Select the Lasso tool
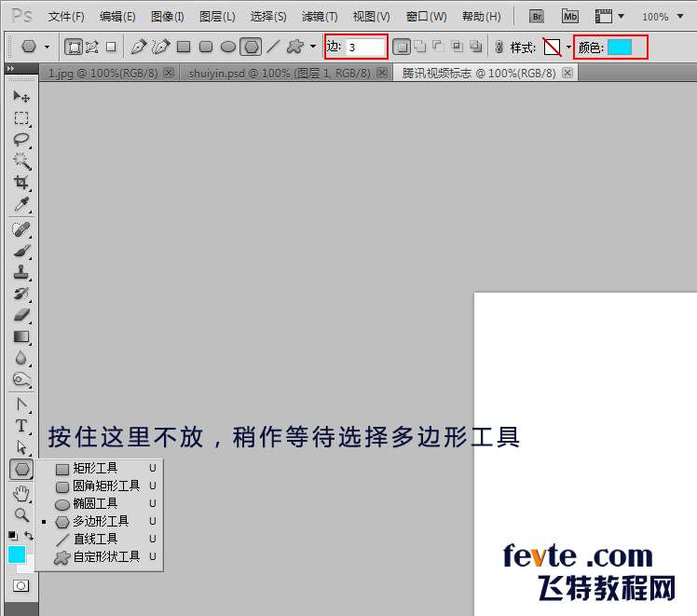This screenshot has height=616, width=697. point(20,140)
